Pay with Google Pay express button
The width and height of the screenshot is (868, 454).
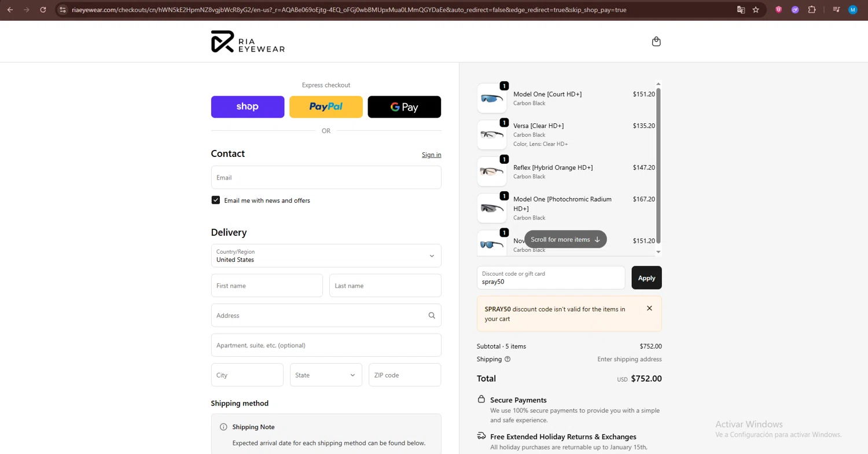(x=404, y=107)
